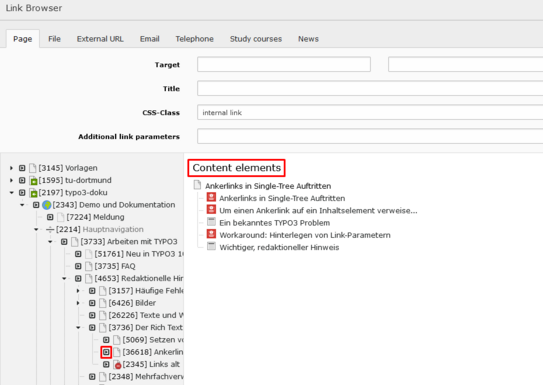
Task: Click green page icon of [2197] typo3-doku
Action: (33, 192)
